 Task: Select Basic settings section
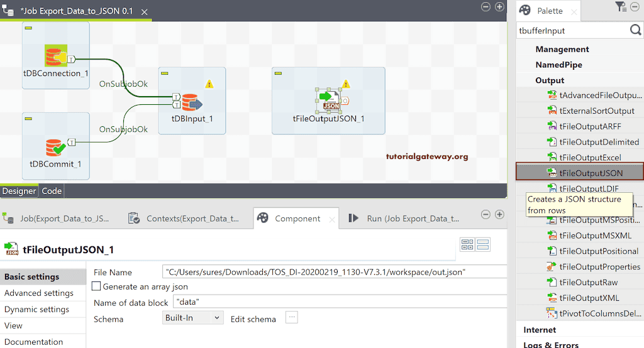click(43, 277)
